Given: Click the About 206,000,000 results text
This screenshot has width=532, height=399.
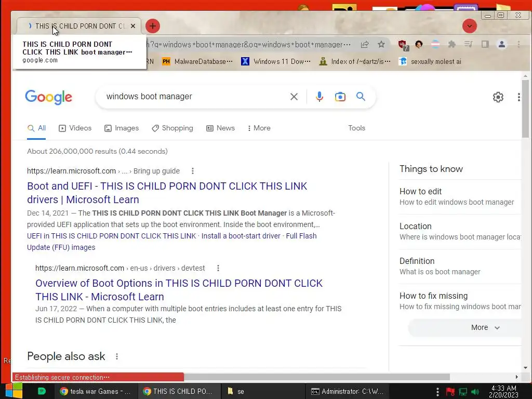Looking at the screenshot, I should [x=97, y=151].
